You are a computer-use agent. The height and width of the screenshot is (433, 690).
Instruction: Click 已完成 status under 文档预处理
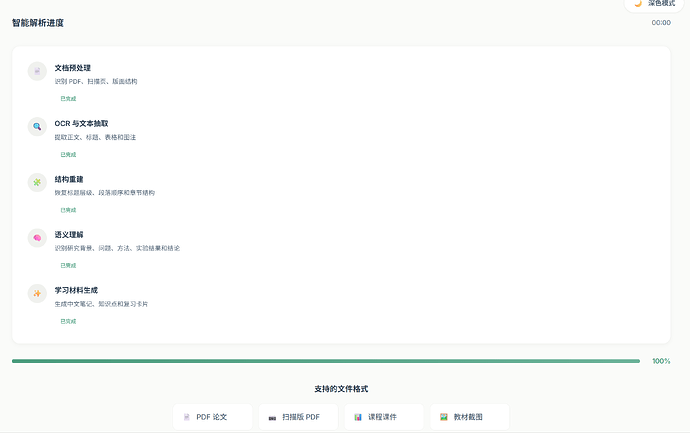click(x=68, y=99)
